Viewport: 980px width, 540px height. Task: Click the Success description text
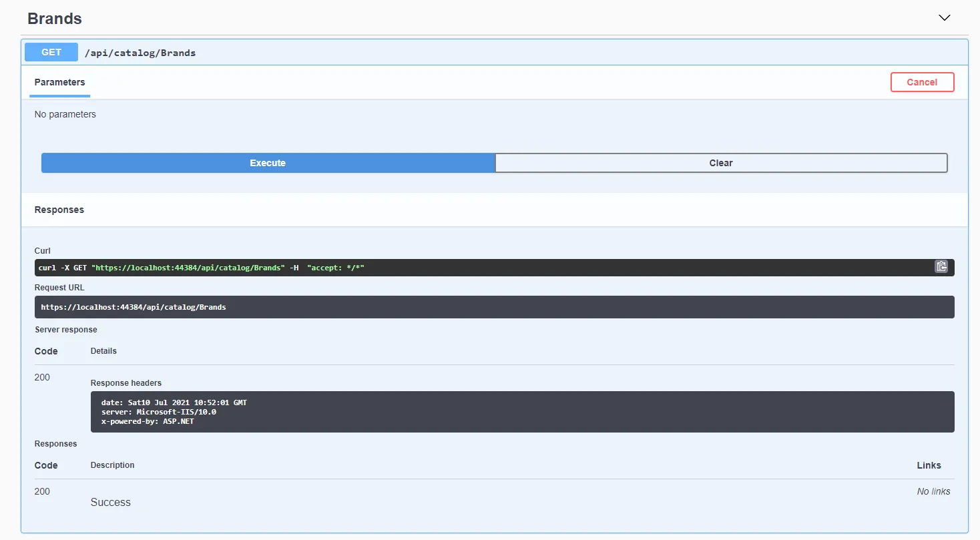110,502
